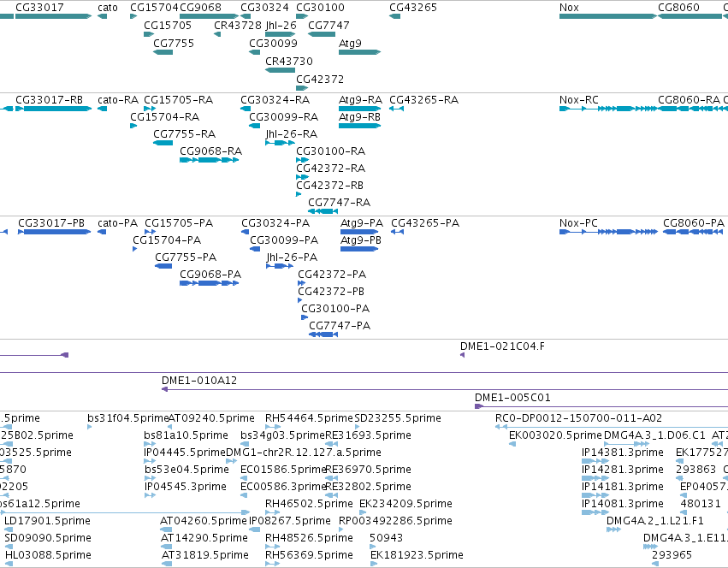
Task: Click the cato gene label
Action: coord(107,8)
